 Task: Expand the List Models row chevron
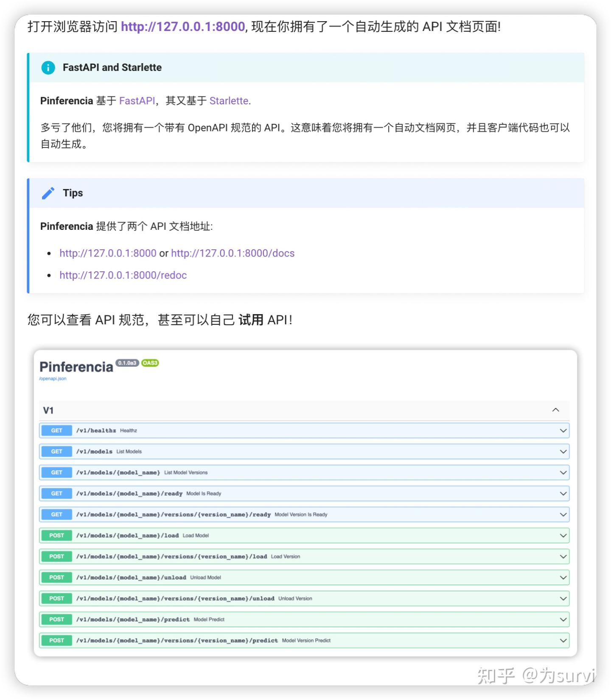[563, 452]
